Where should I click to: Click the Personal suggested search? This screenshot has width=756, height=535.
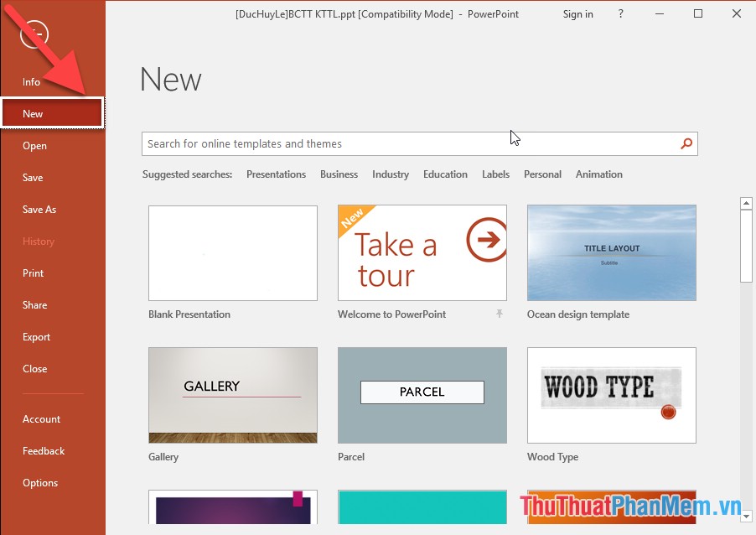point(542,174)
